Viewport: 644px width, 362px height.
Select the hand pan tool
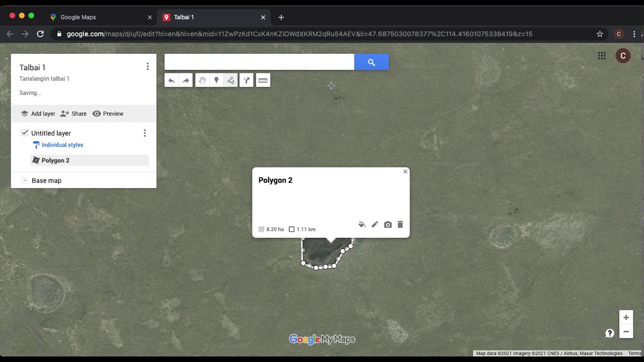(202, 80)
